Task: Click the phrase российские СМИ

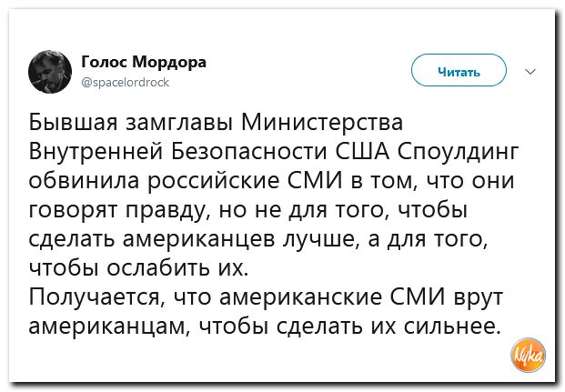Action: click(246, 180)
